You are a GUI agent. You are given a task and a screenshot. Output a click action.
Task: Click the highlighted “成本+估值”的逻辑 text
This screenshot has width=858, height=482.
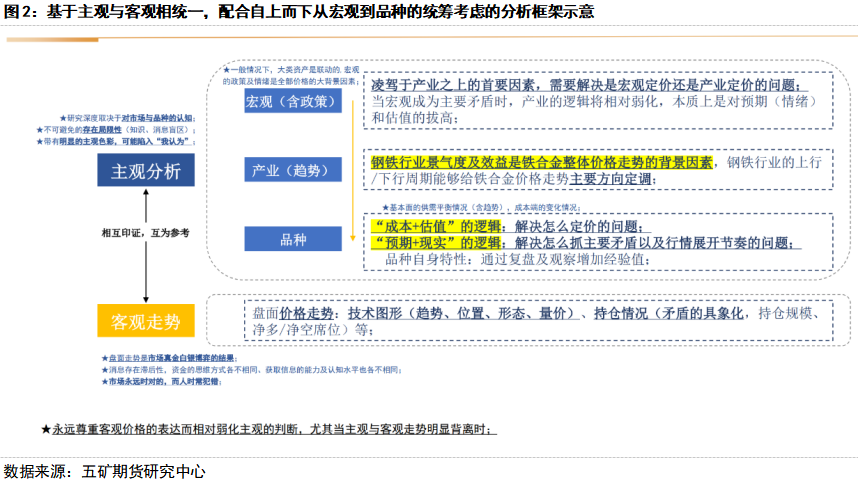439,226
